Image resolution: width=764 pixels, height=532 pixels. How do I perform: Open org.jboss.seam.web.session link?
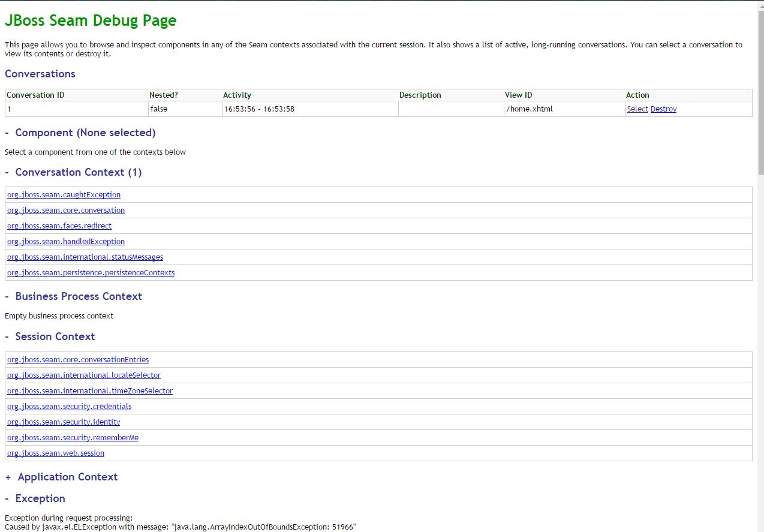coord(56,453)
